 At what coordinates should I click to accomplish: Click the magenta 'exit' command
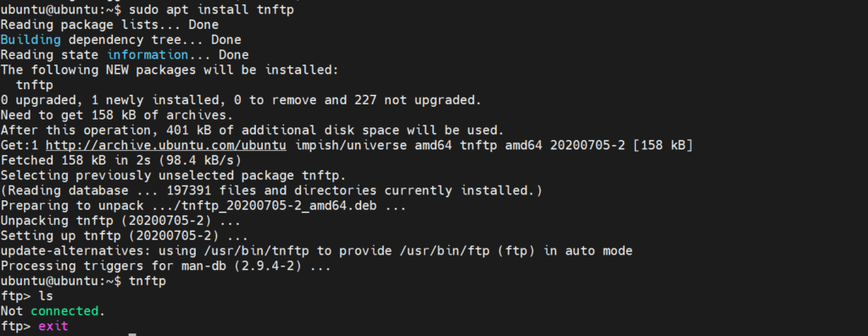point(53,326)
